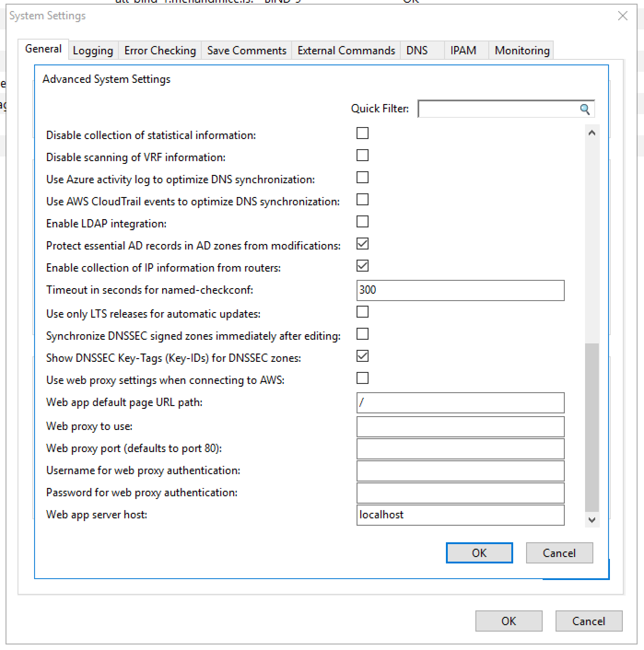This screenshot has height=650, width=644.
Task: Select the Monitoring tab
Action: 522,51
